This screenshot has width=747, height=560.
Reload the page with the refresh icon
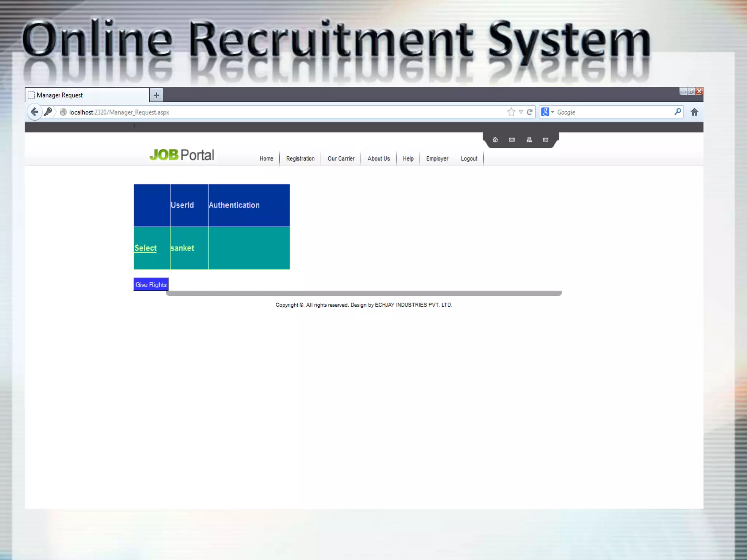tap(530, 112)
